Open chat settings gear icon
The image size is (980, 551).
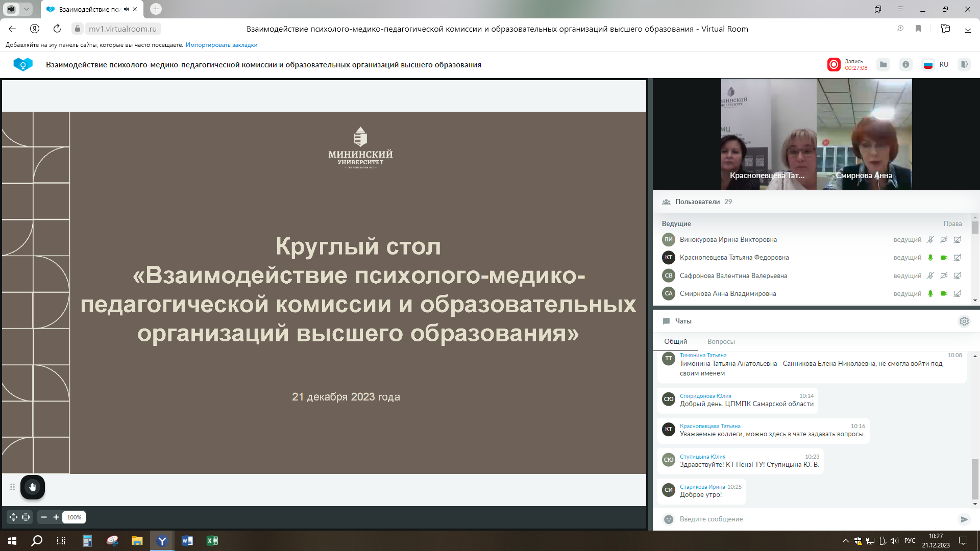pyautogui.click(x=964, y=321)
